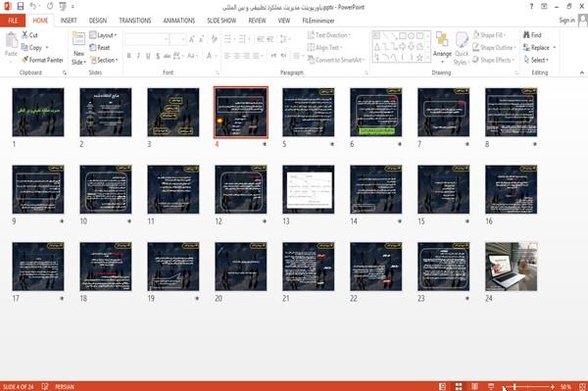This screenshot has height=391, width=588.
Task: Toggle Italic formatting
Action: tap(138, 56)
